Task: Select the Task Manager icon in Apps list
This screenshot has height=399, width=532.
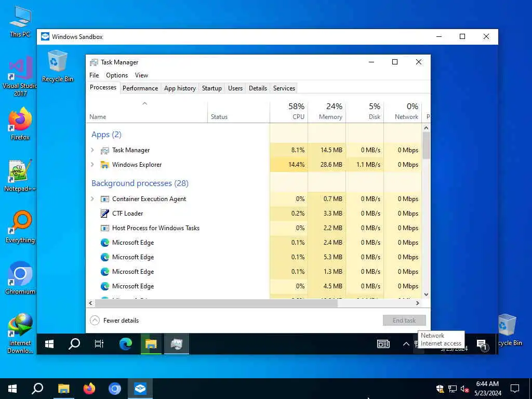Action: coord(105,150)
